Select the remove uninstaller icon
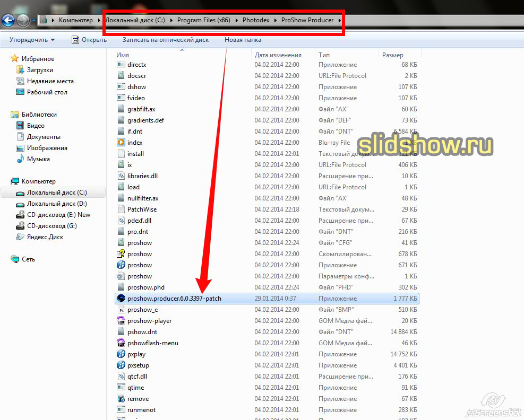 tap(121, 399)
